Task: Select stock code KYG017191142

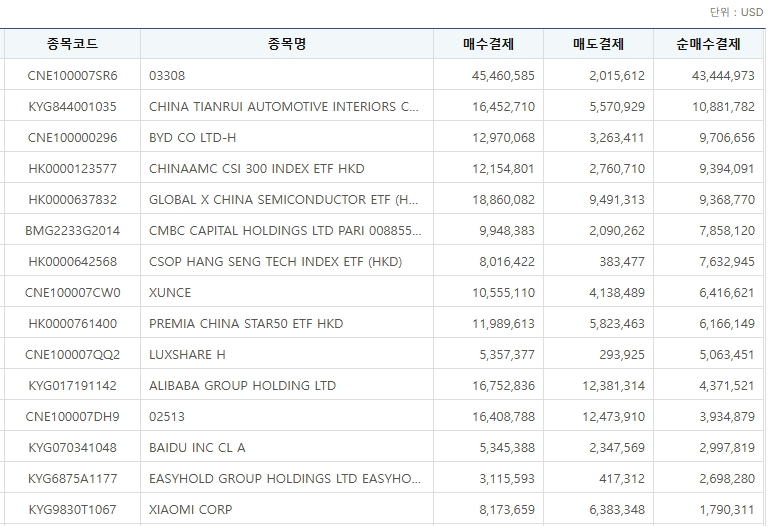Action: [73, 385]
